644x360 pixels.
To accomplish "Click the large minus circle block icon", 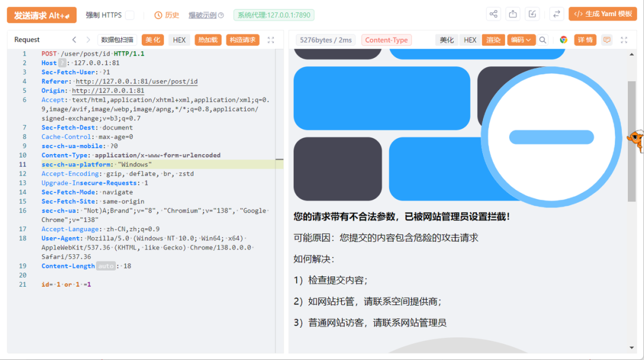I will tap(551, 137).
